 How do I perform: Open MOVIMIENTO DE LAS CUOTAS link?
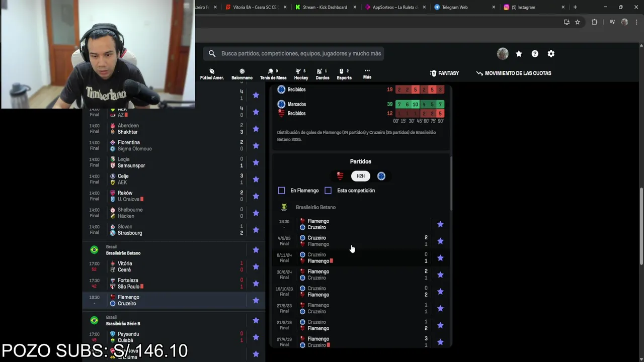(514, 73)
